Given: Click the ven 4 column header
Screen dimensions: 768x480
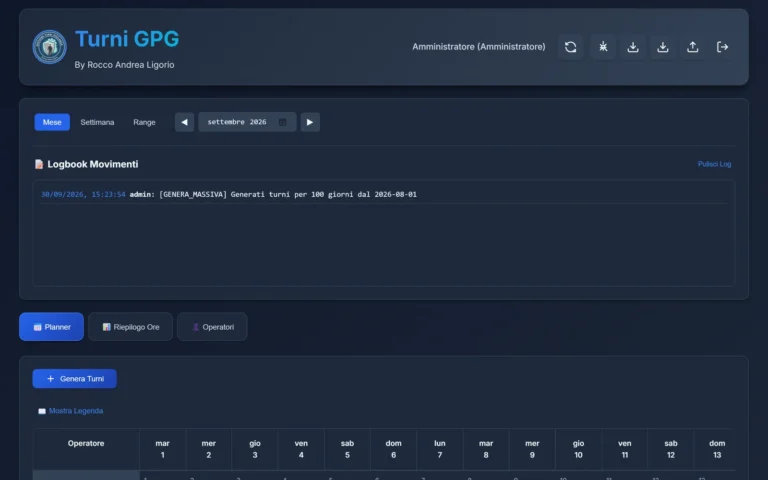Looking at the screenshot, I should [x=301, y=449].
